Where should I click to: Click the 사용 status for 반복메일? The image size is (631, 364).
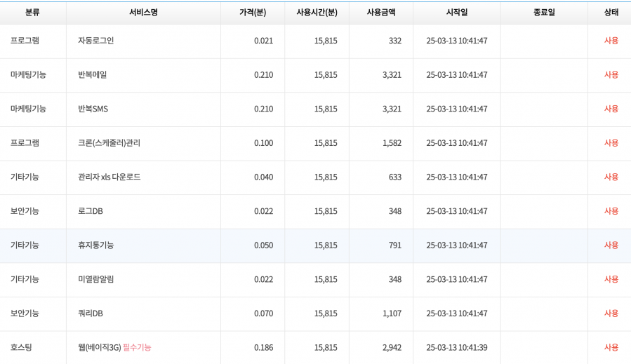pos(611,75)
